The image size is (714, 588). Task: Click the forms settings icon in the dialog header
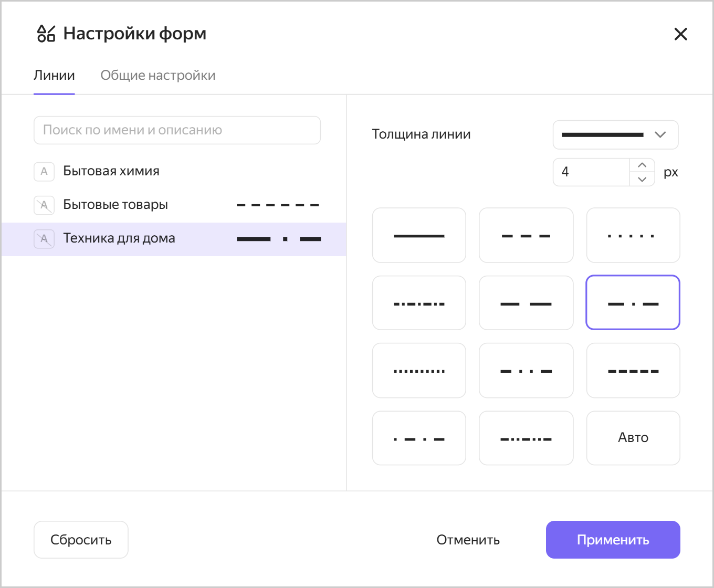pyautogui.click(x=46, y=33)
